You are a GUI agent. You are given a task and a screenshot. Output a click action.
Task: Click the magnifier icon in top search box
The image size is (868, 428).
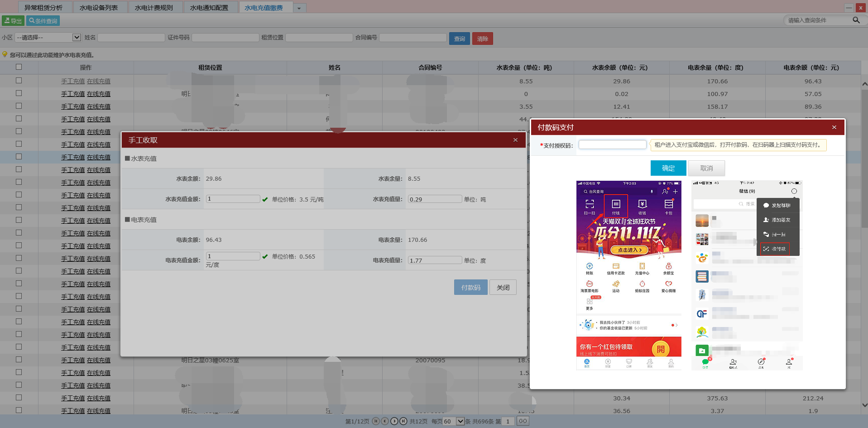tap(856, 20)
